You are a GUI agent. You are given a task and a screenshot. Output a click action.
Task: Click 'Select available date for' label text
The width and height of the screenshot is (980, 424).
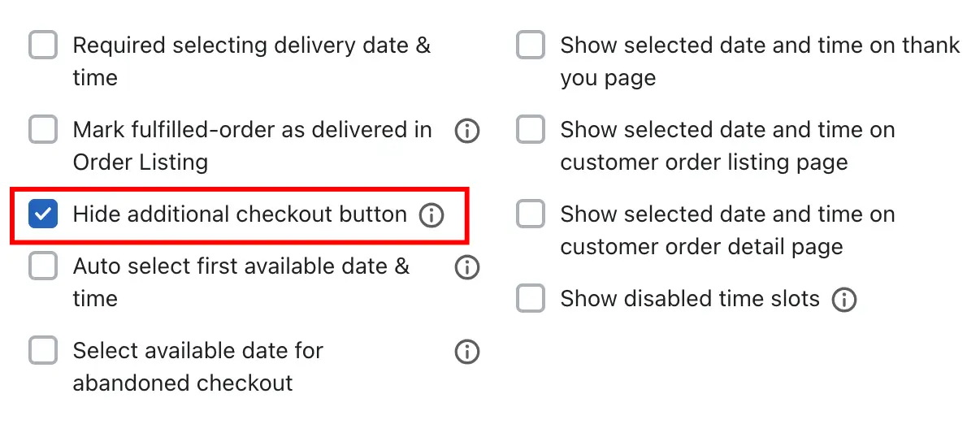coord(198,351)
